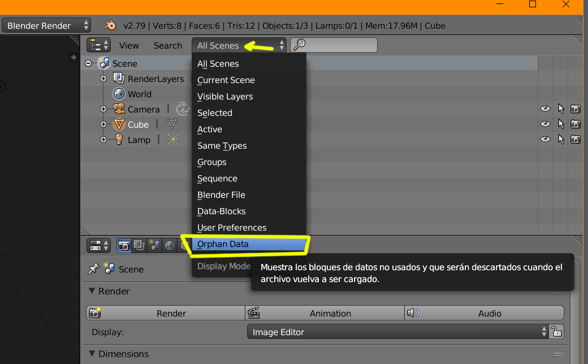Click the Cube mesh data triangle icon
588x364 pixels.
tap(171, 124)
